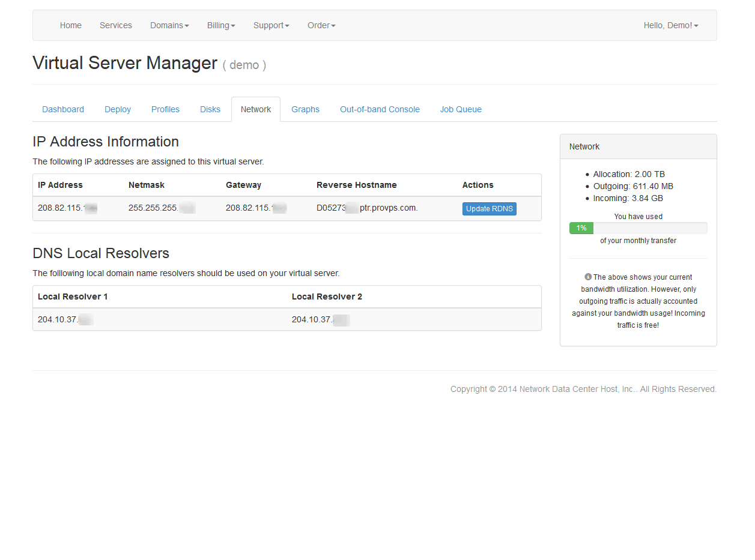
Task: Switch to the Deploy tab
Action: pos(118,109)
